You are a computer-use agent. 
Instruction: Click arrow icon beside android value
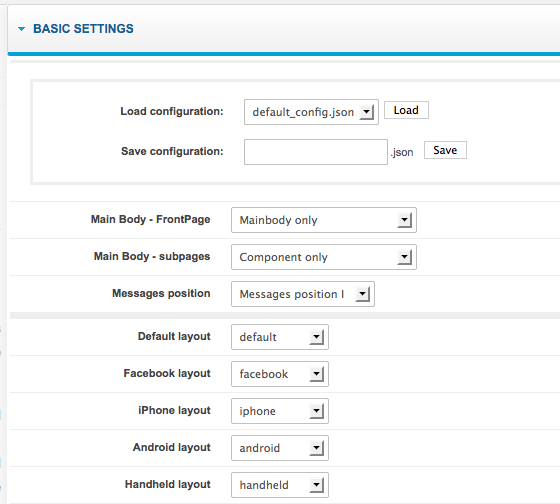[x=316, y=448]
